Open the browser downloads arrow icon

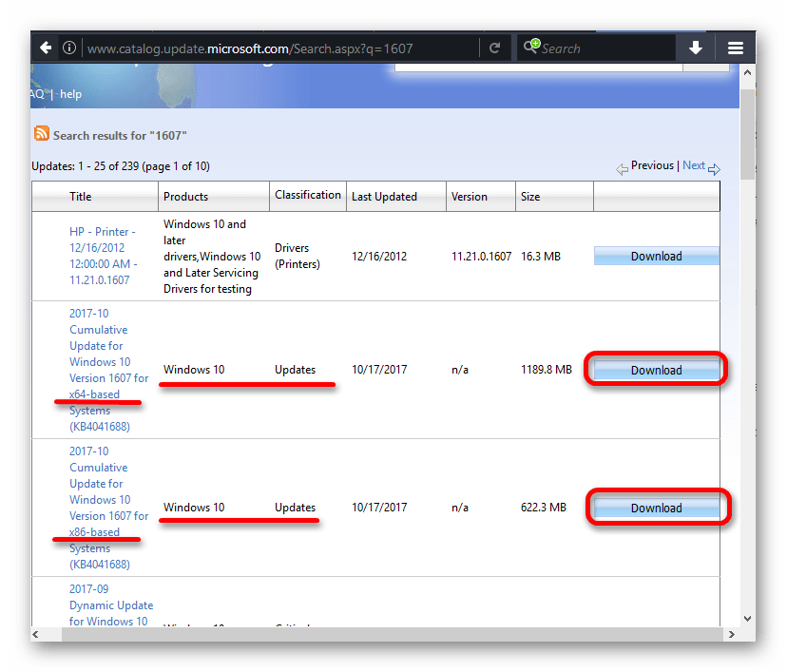(696, 48)
